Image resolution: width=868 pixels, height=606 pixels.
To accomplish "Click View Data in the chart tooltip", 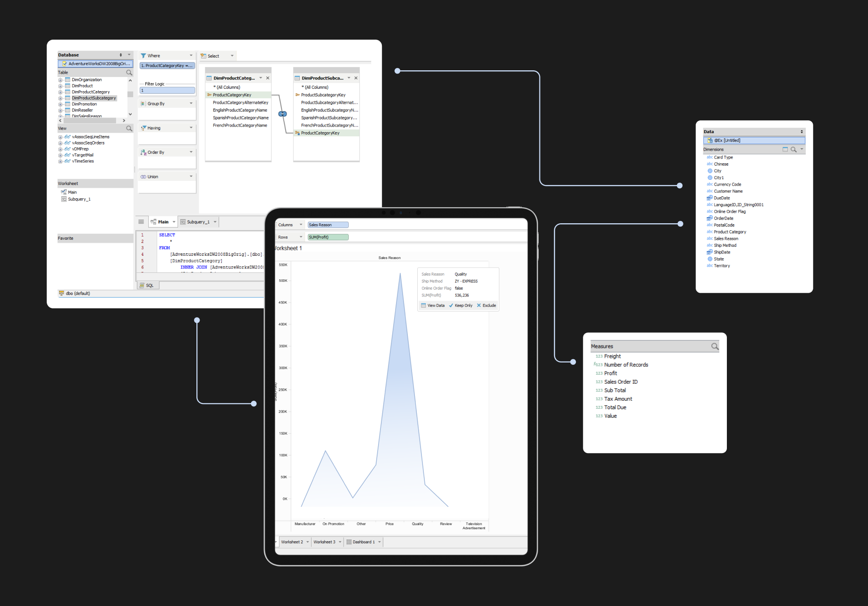I will [433, 305].
